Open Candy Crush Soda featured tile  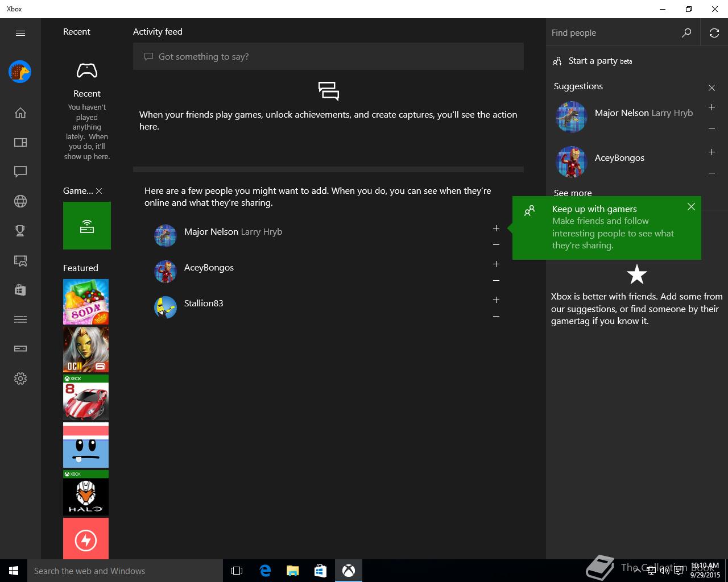click(86, 302)
